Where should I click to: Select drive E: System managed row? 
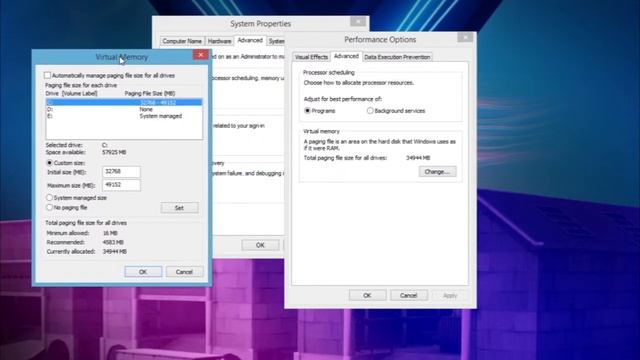124,116
